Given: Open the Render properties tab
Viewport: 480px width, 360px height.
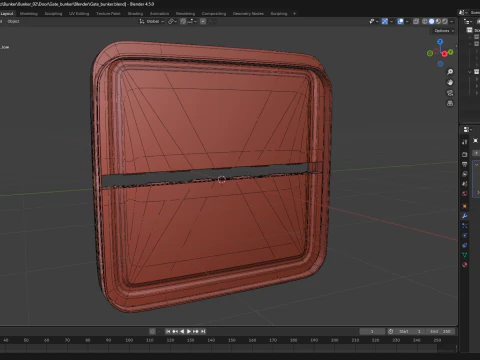Looking at the screenshot, I should (x=465, y=155).
